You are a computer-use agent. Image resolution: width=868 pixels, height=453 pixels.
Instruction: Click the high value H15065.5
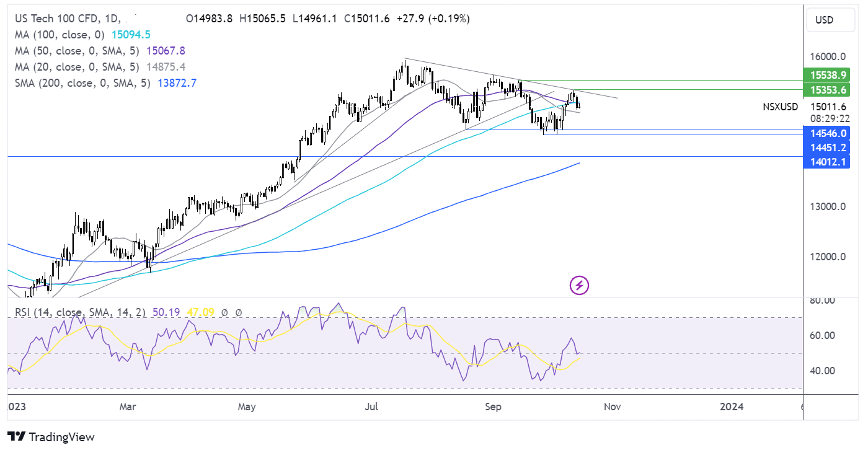click(262, 19)
